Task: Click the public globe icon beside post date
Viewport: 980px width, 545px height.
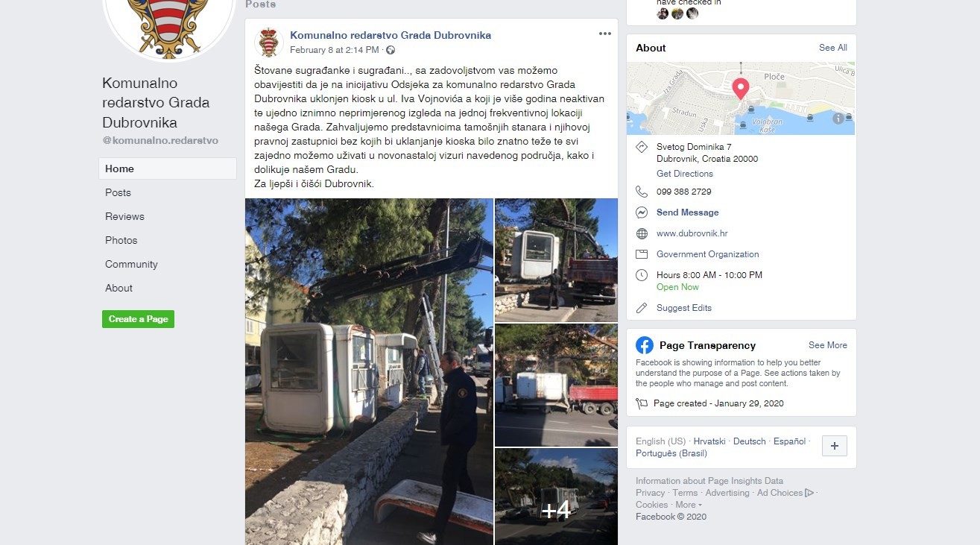Action: coord(391,50)
